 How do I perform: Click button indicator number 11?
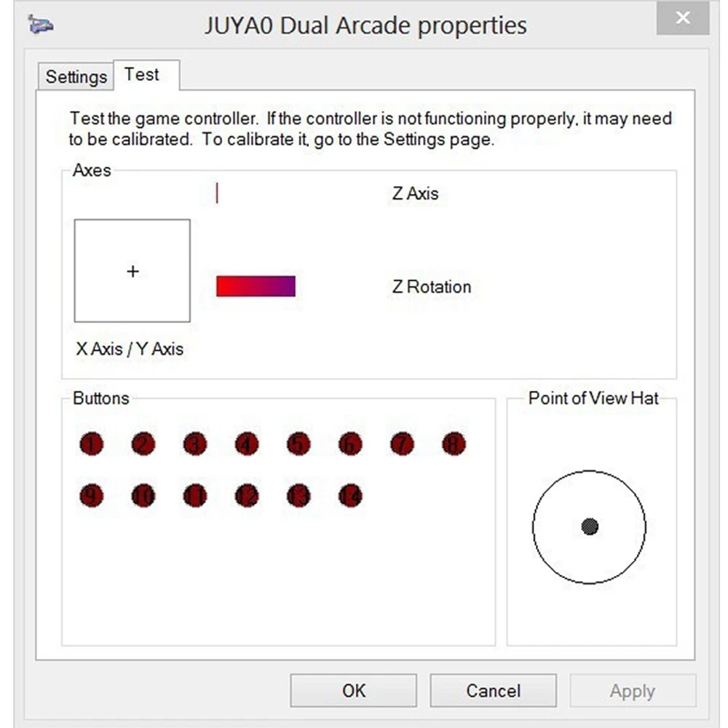click(195, 496)
